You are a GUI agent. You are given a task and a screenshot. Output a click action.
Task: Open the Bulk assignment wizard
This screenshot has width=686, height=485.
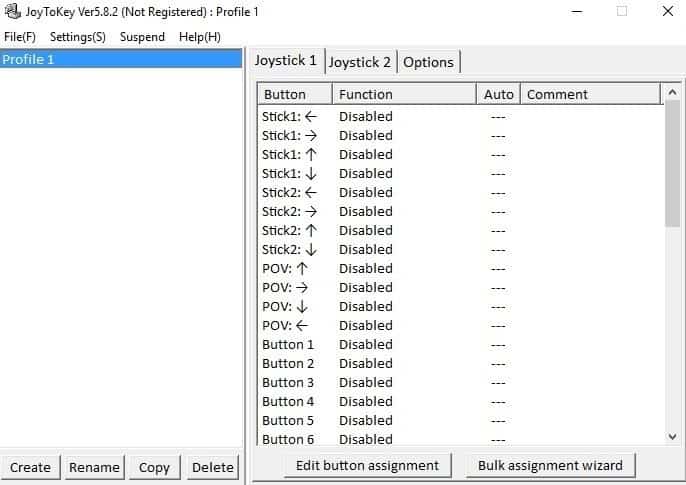(x=550, y=465)
